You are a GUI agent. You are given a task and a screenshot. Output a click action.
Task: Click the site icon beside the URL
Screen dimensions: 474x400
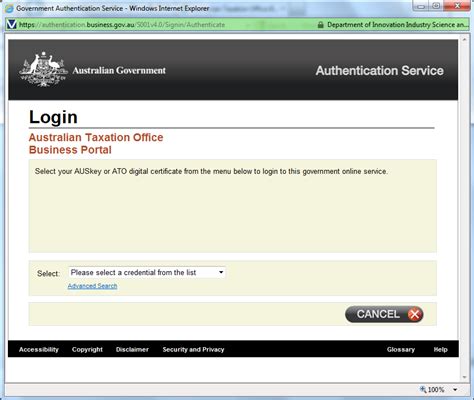point(12,25)
